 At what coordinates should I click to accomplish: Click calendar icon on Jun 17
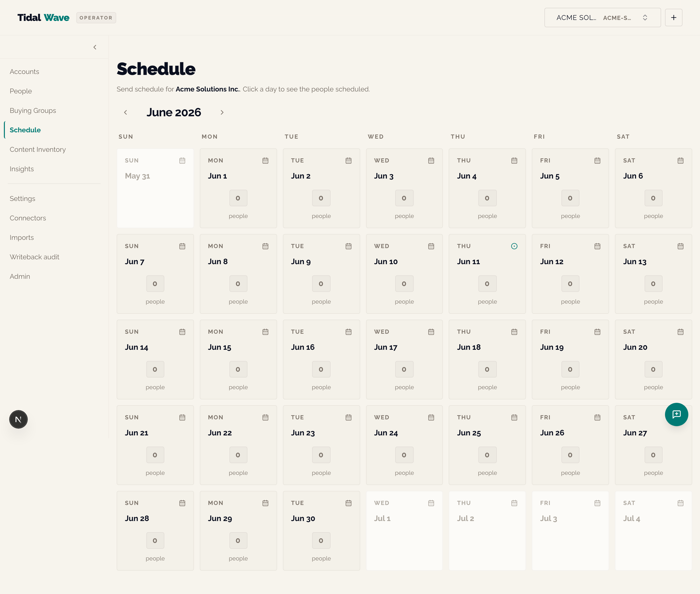point(431,332)
